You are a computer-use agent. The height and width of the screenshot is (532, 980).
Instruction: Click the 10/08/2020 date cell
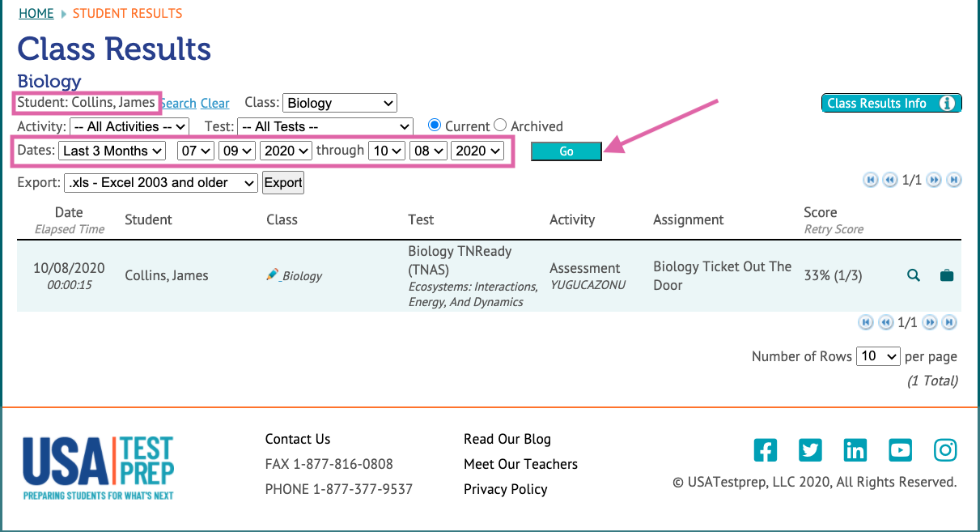pyautogui.click(x=69, y=268)
